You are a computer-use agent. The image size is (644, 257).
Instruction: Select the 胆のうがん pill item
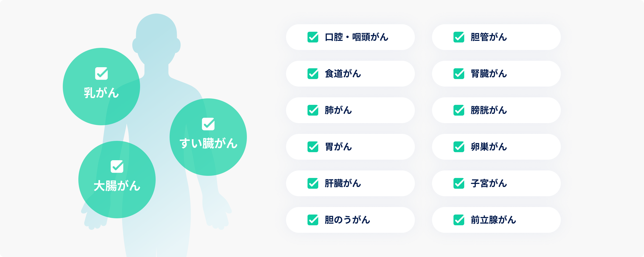click(x=350, y=220)
